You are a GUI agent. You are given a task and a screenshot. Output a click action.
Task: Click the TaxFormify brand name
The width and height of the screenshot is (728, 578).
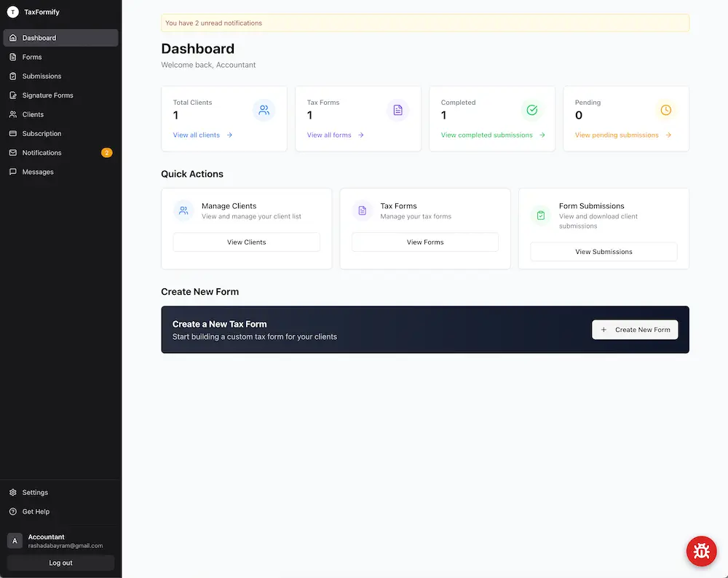click(x=41, y=12)
